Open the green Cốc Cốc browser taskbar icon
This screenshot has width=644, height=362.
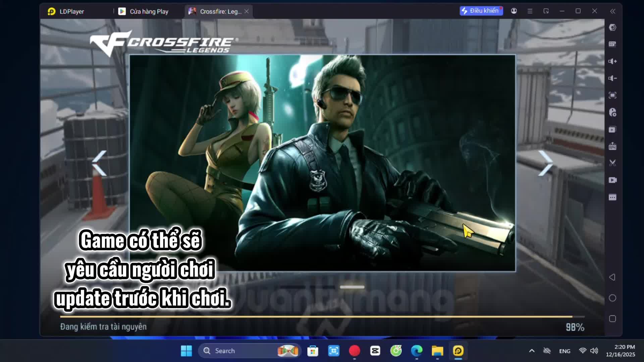[x=396, y=351]
